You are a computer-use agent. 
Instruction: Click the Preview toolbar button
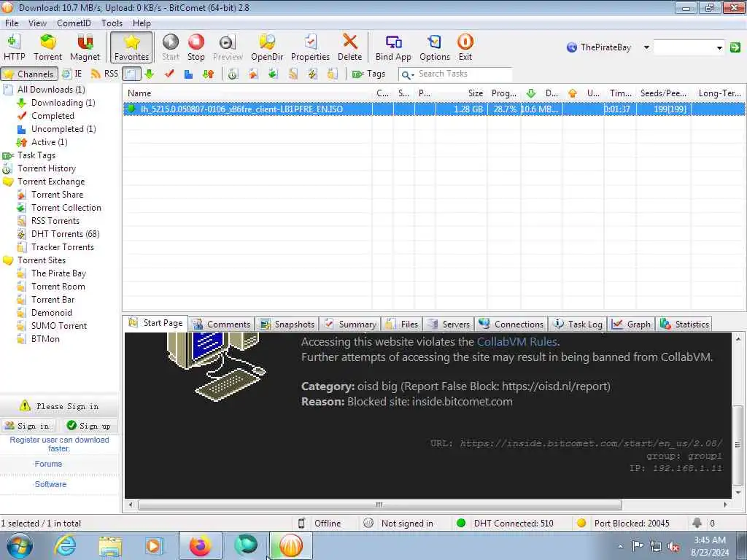(228, 47)
